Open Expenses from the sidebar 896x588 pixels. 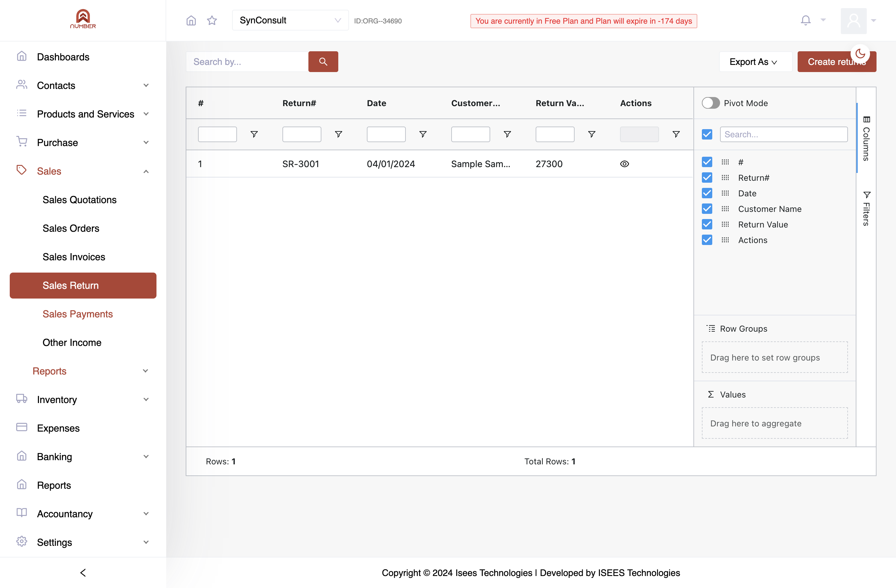pyautogui.click(x=58, y=428)
